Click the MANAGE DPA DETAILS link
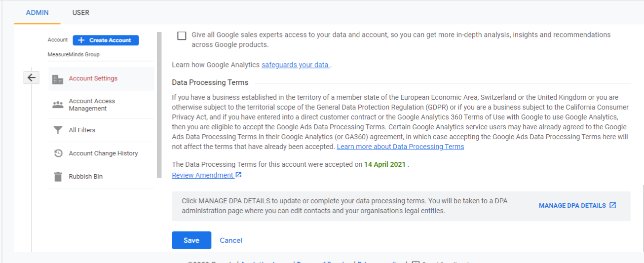644x263 pixels. tap(572, 206)
